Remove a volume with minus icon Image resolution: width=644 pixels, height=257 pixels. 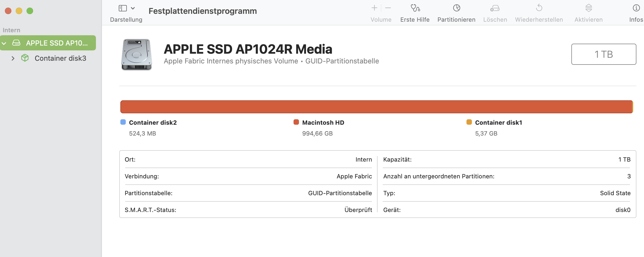click(x=388, y=8)
